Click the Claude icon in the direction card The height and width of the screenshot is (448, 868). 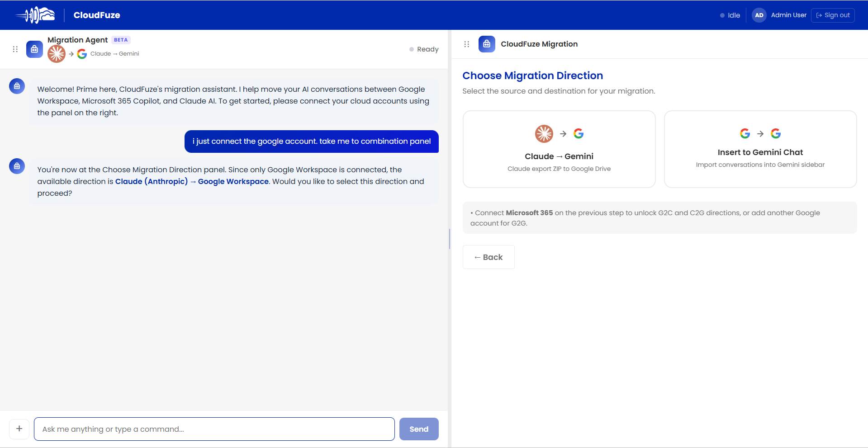(x=544, y=134)
